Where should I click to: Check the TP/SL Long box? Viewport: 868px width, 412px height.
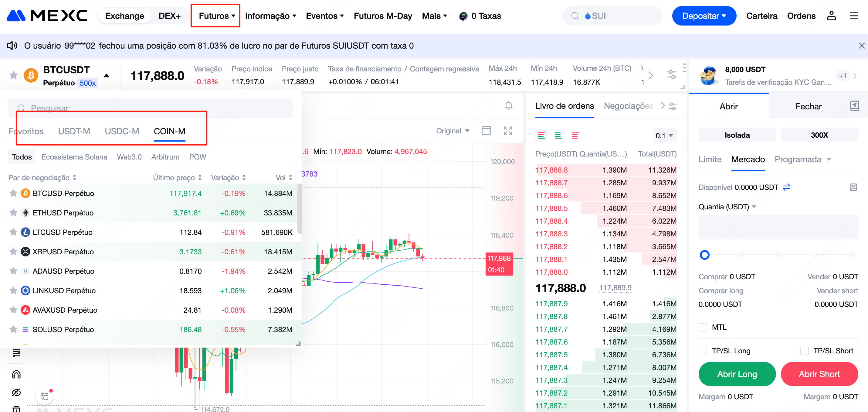click(703, 351)
